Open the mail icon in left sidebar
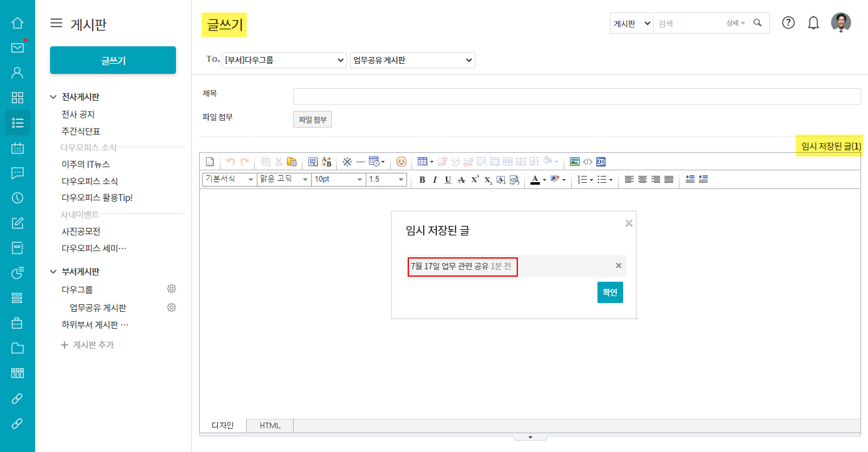Image resolution: width=868 pixels, height=452 pixels. (18, 48)
